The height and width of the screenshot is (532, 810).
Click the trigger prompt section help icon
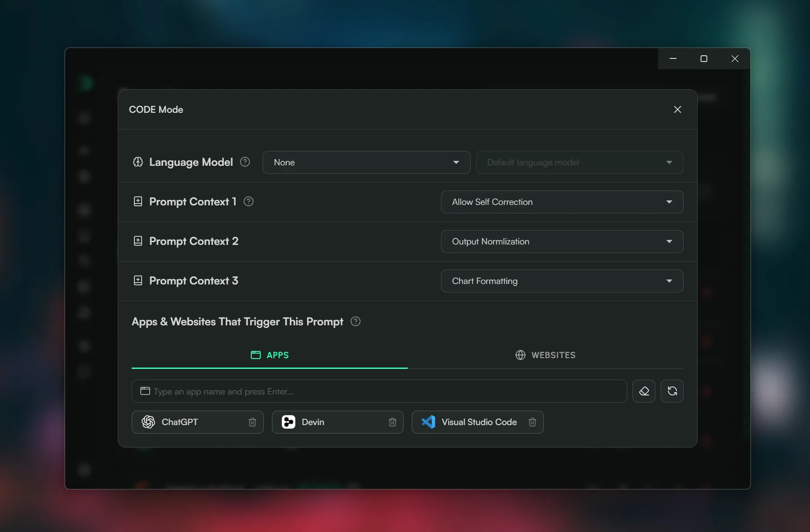tap(356, 321)
